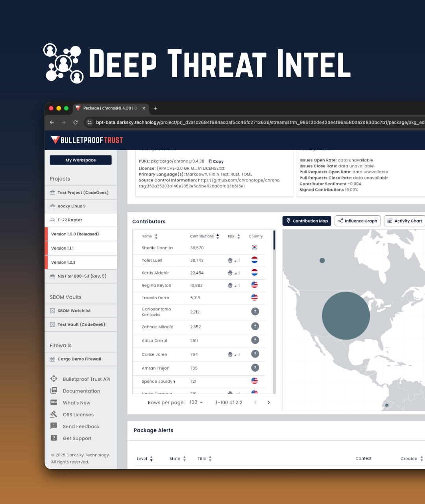Viewport: 425px width, 504px height.
Task: Select contributor Carlosantonio Kentavia
Action: [156, 312]
